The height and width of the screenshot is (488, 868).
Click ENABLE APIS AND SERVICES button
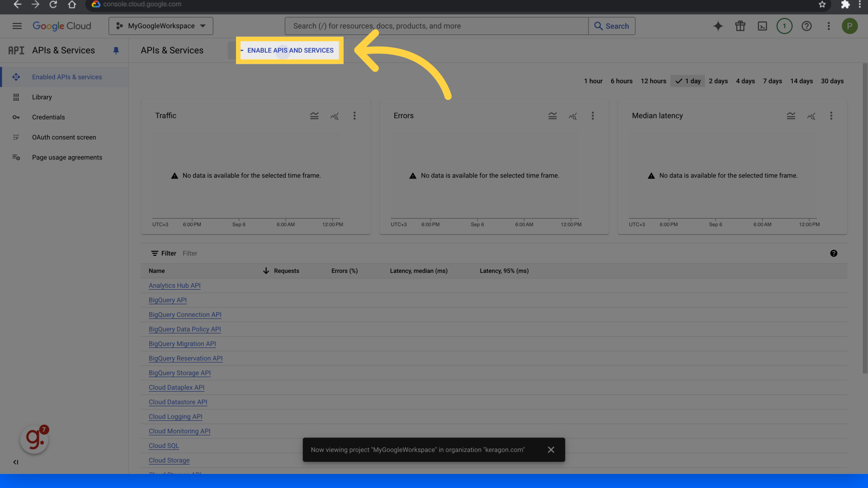(290, 50)
